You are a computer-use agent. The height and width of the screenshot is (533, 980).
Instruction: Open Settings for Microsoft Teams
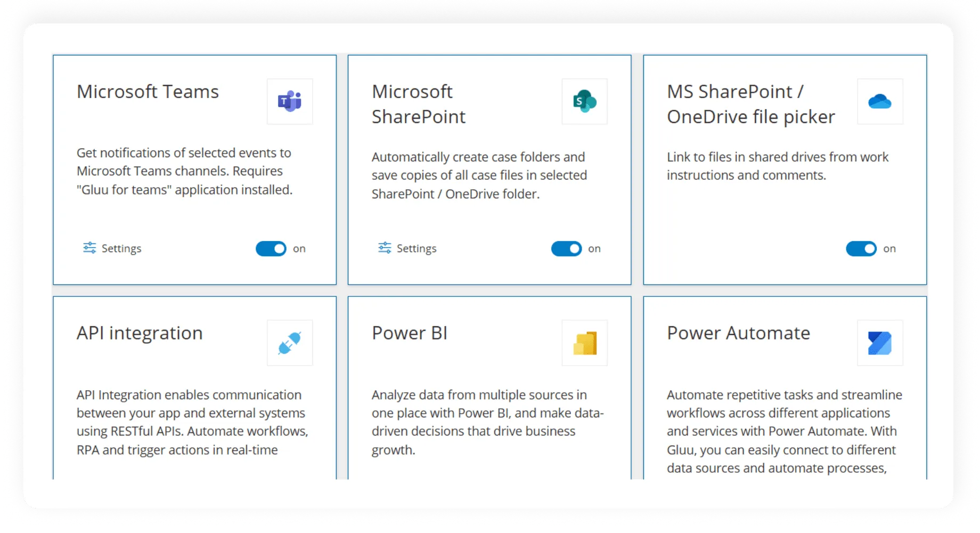pyautogui.click(x=112, y=248)
